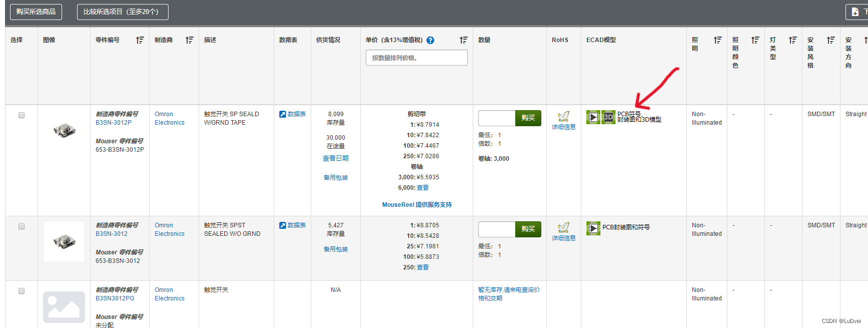Viewport: 868px width, 328px height.
Task: Click 详细信息 RoHS link for B3SN-3012P
Action: tap(564, 127)
